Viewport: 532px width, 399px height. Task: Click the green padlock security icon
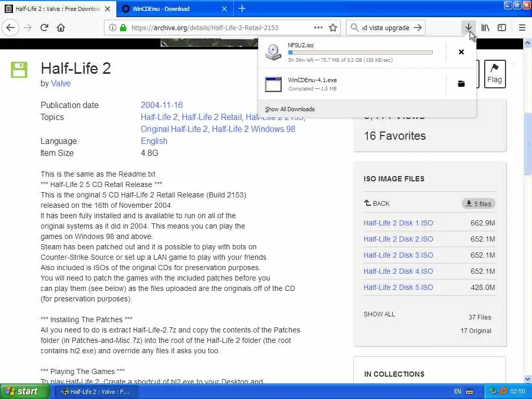(x=123, y=28)
